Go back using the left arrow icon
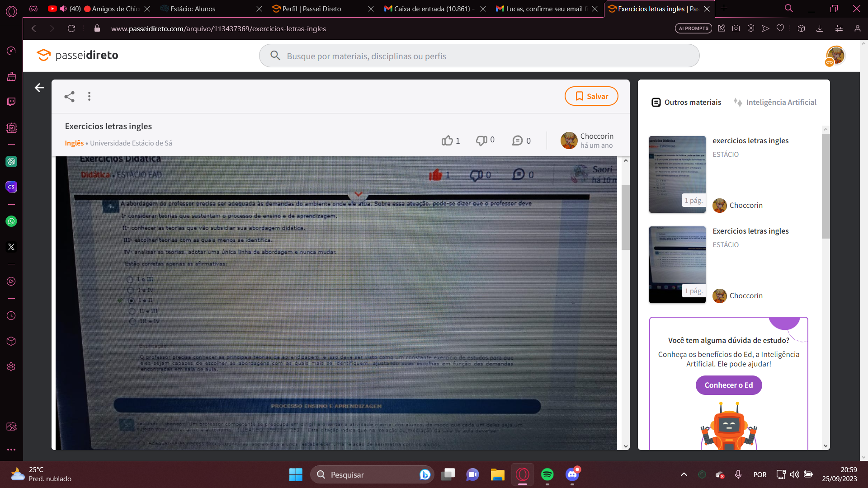868x488 pixels. [x=39, y=88]
